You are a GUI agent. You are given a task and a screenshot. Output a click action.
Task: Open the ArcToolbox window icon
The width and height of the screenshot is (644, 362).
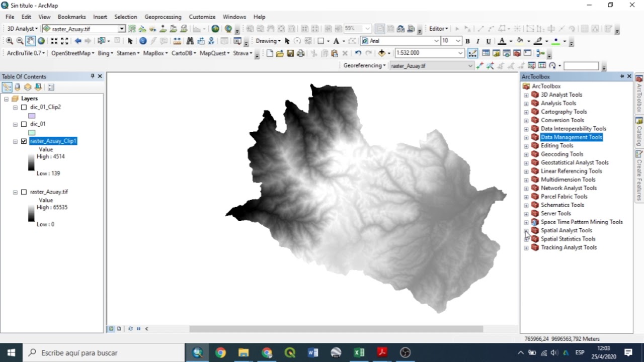pyautogui.click(x=517, y=53)
